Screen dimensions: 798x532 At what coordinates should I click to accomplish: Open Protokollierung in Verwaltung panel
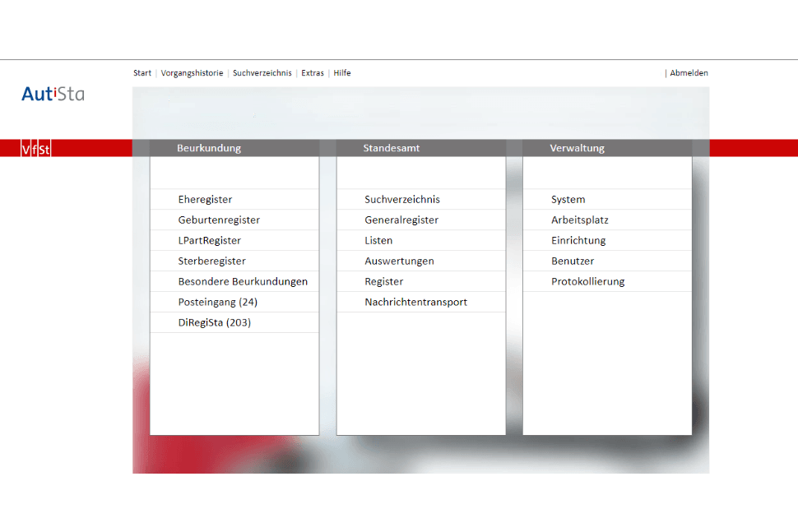tap(587, 282)
